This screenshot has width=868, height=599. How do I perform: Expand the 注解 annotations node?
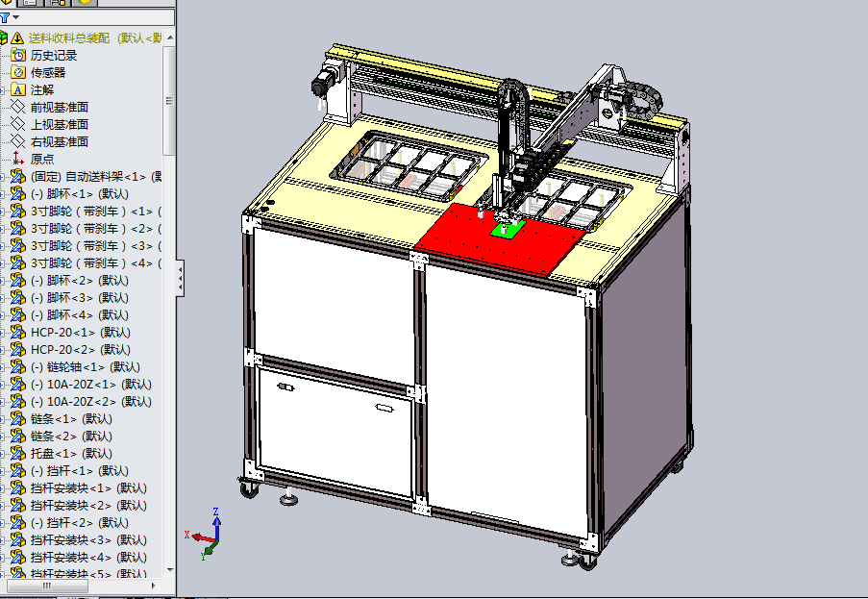click(2, 90)
